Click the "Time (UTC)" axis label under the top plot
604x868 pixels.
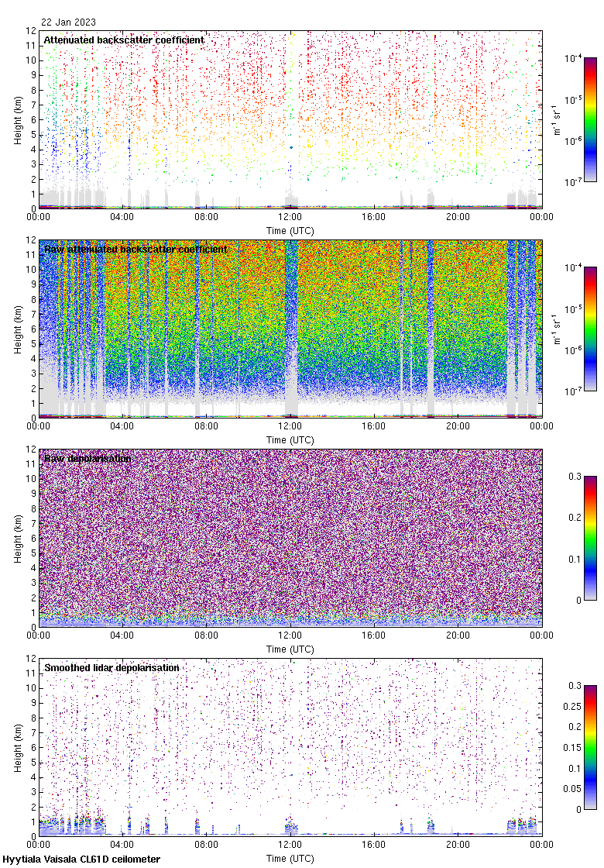point(290,230)
